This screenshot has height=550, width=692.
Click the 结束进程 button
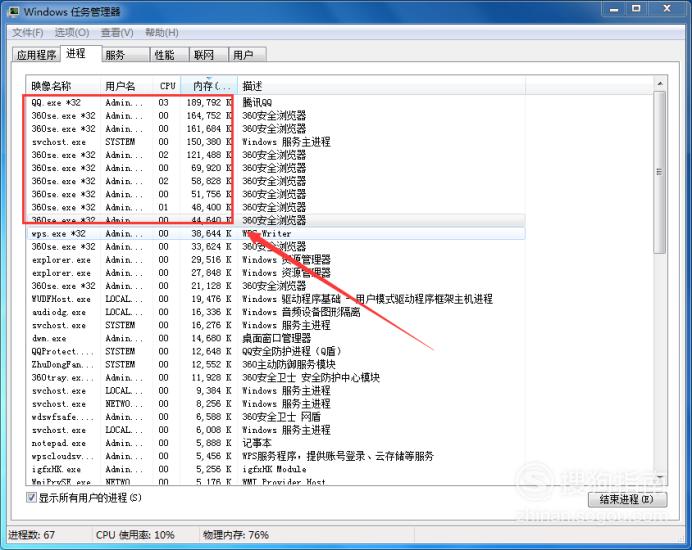click(x=627, y=499)
